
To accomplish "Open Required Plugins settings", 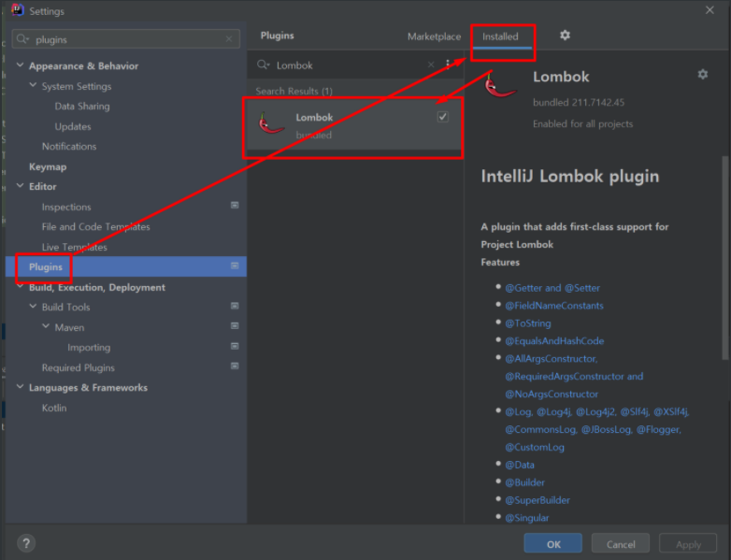I will point(78,367).
